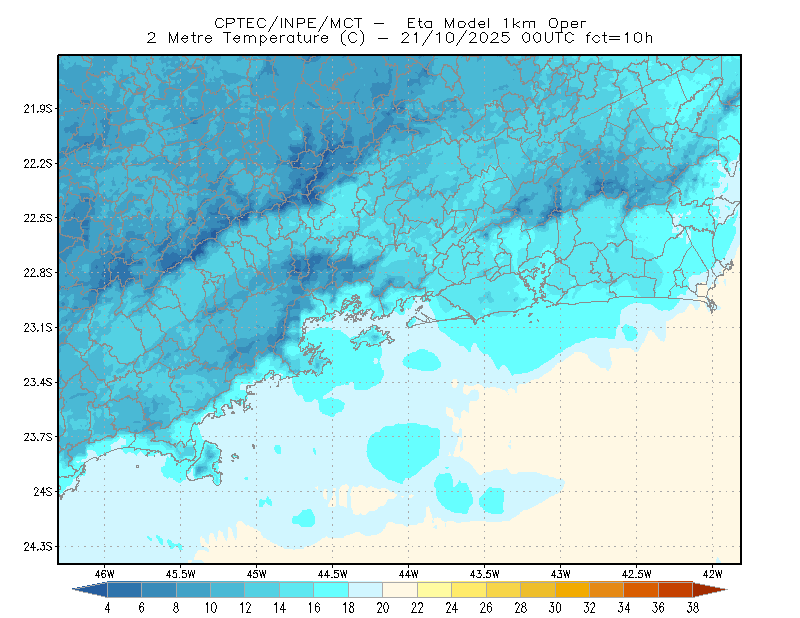Pick the pale blue legend swatch between 18 and 20
Viewport: 800px width, 618px height.
(x=365, y=590)
